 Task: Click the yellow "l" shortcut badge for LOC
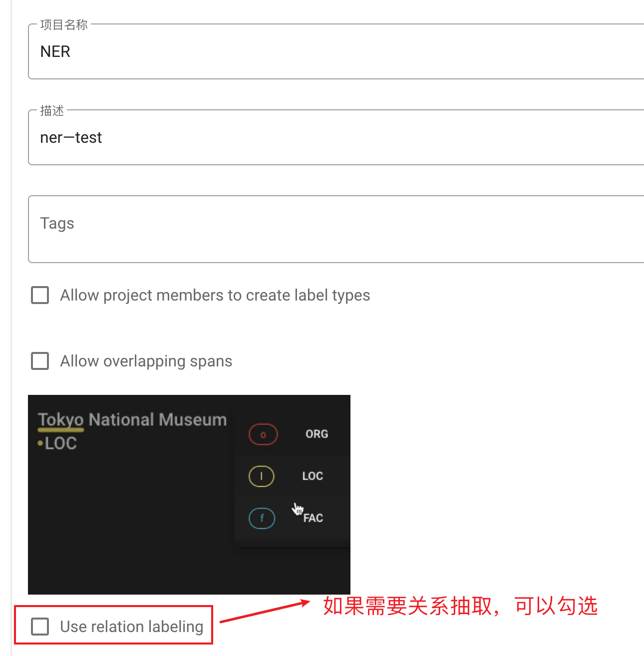[x=262, y=476]
